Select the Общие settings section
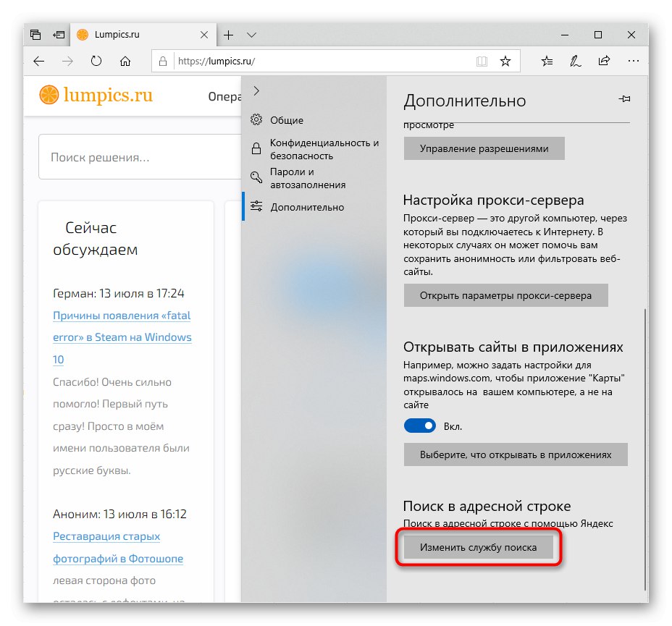The width and height of the screenshot is (672, 626). click(x=287, y=120)
